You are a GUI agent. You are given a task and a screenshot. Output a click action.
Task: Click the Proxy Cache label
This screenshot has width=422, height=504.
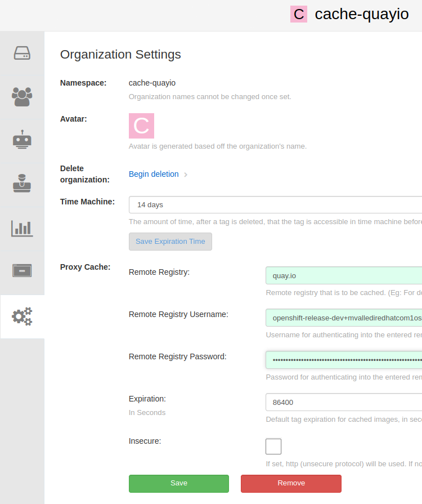pos(85,267)
